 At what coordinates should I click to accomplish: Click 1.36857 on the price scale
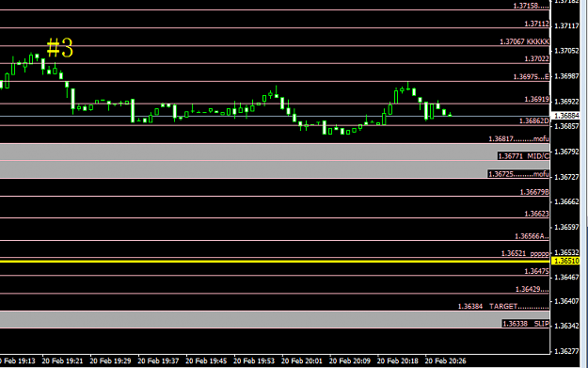pyautogui.click(x=566, y=126)
